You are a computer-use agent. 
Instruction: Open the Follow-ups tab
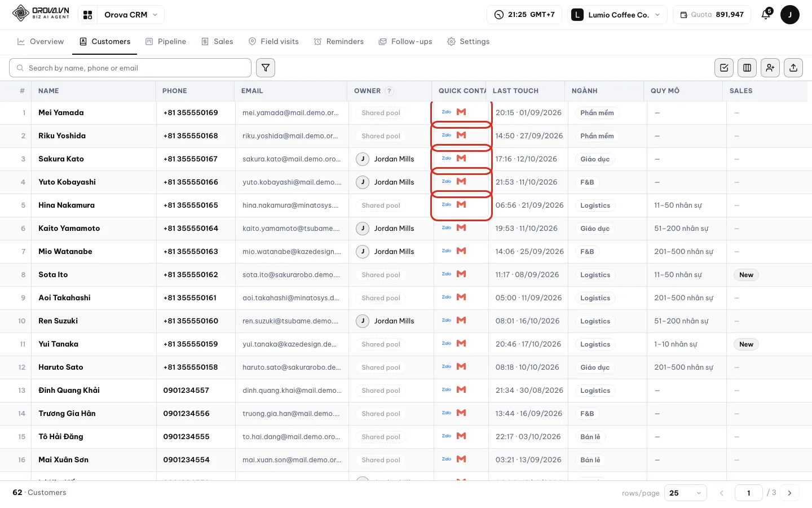coord(405,42)
